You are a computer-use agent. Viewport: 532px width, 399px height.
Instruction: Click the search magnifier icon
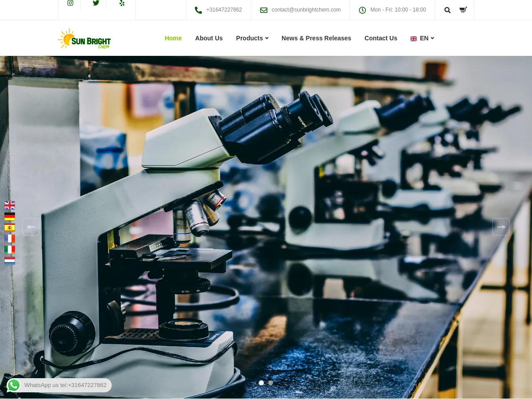click(447, 10)
